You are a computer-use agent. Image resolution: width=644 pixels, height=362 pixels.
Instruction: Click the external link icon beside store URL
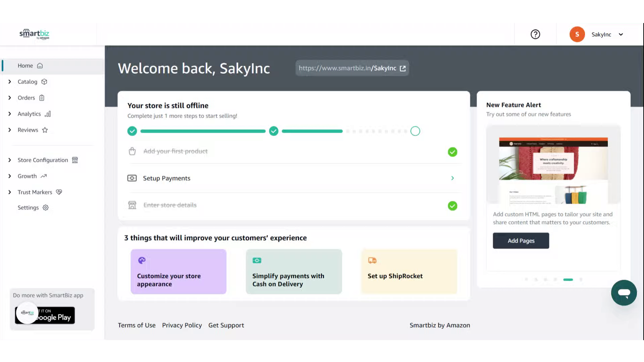click(403, 68)
